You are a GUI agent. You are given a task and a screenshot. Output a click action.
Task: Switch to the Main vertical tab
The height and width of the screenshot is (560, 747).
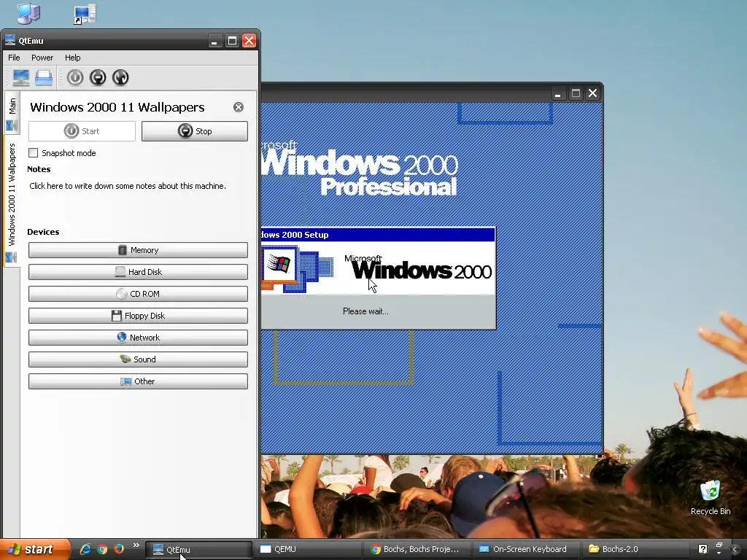[12, 113]
